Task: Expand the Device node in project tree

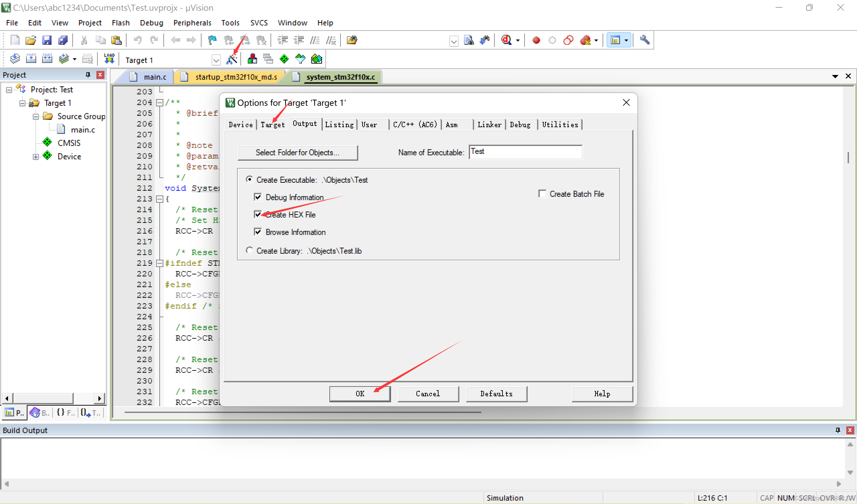Action: click(x=36, y=156)
